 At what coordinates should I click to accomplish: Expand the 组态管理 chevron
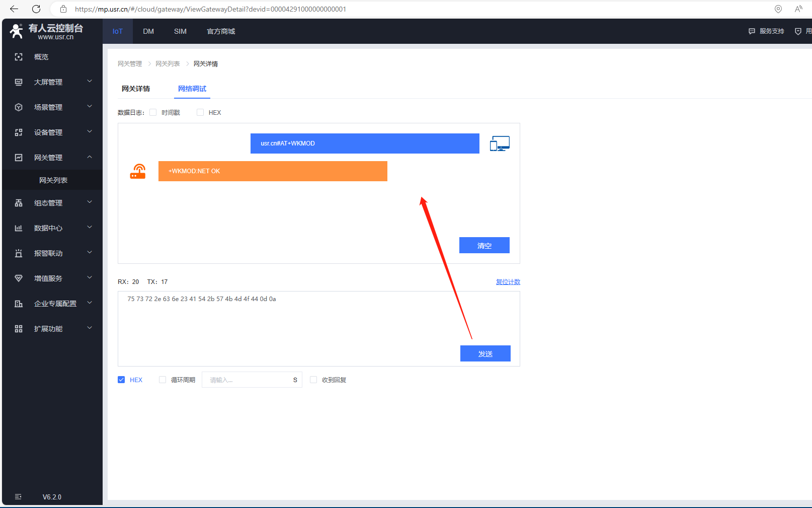coord(90,202)
